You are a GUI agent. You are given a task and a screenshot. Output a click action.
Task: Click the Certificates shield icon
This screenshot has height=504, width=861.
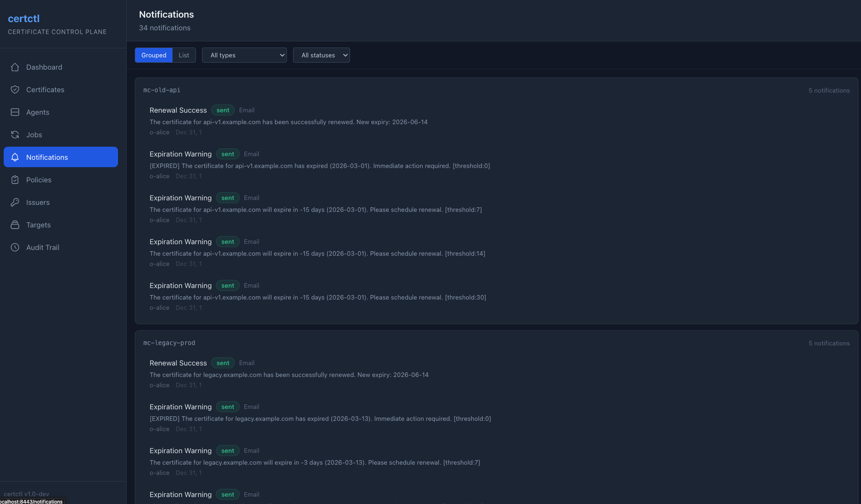click(x=15, y=90)
